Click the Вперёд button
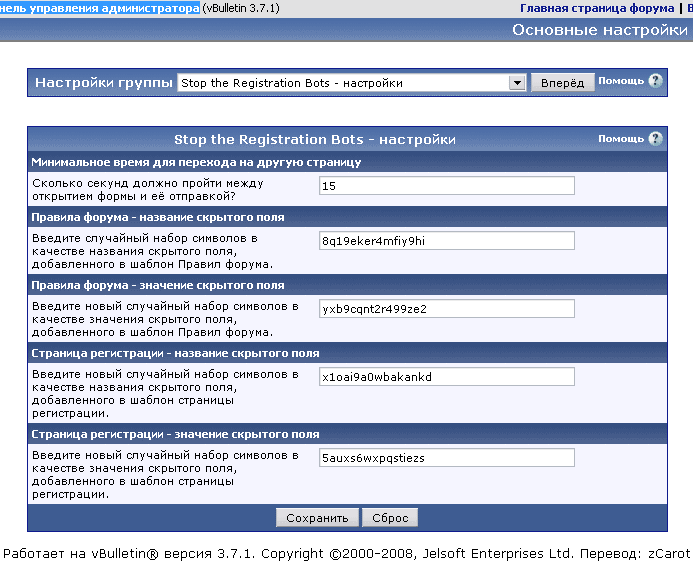 (562, 83)
